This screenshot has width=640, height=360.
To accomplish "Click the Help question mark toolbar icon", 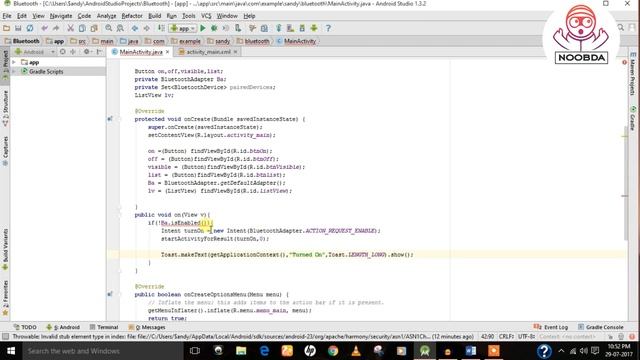I will pos(328,28).
